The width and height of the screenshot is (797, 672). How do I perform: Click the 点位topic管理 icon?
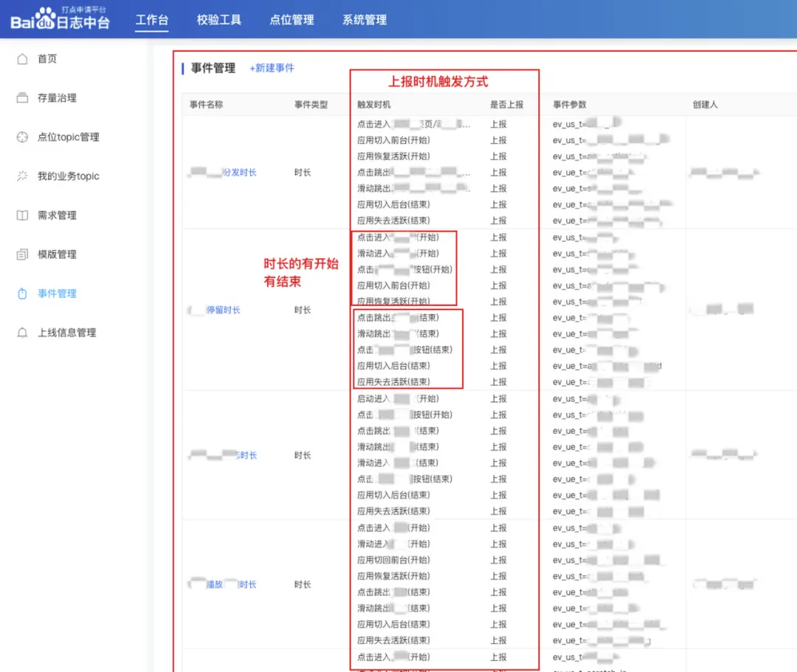click(22, 137)
